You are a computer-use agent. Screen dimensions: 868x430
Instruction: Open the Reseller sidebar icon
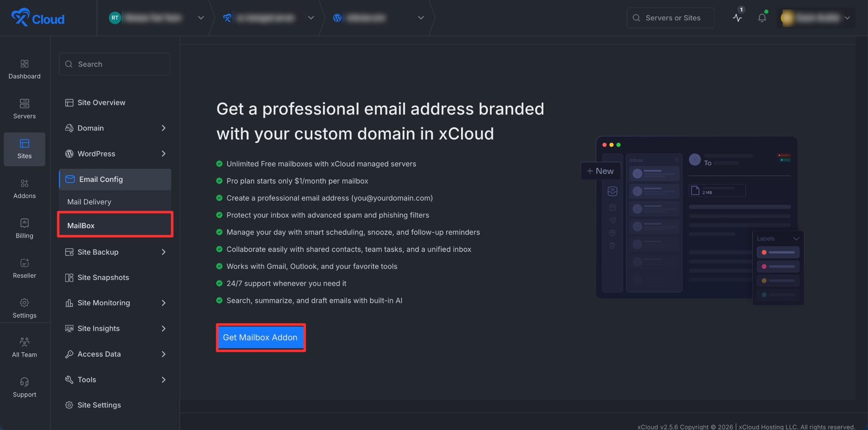(x=25, y=263)
